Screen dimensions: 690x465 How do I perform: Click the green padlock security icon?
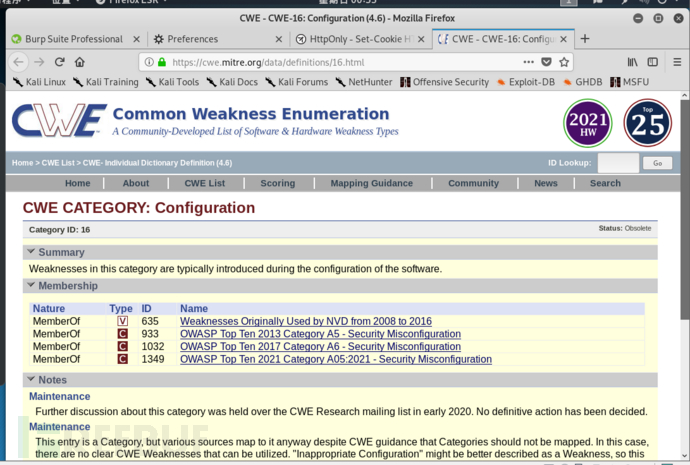pos(162,62)
